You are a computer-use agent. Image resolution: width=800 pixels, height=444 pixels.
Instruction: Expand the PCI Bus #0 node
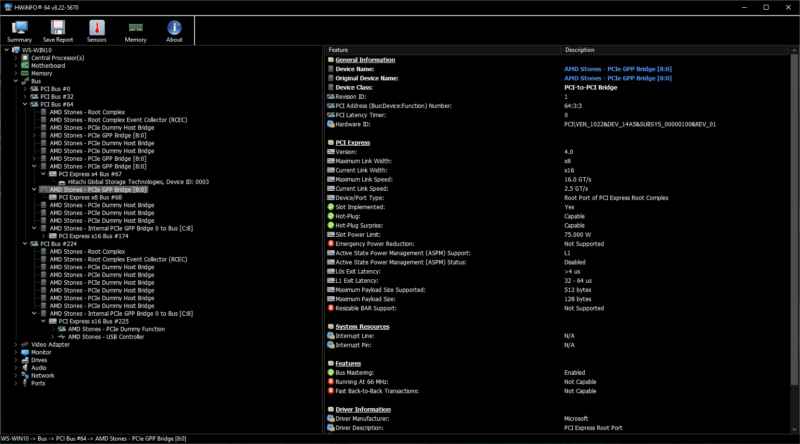point(24,88)
